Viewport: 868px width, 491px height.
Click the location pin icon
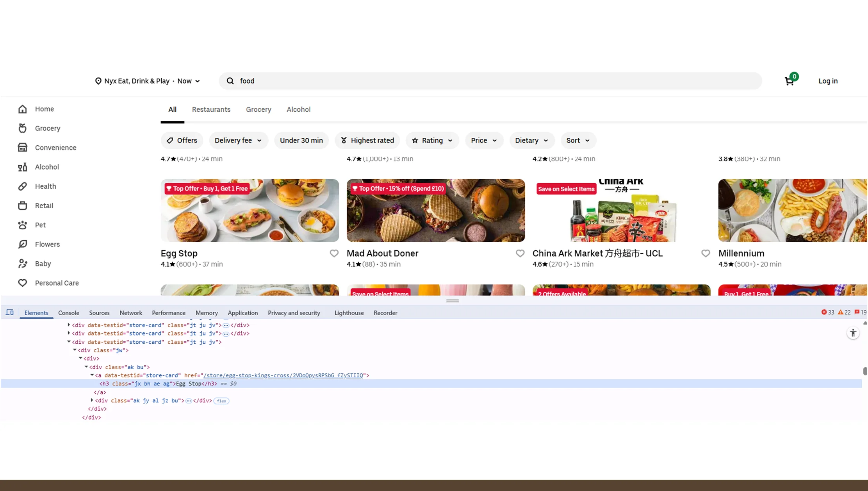98,81
